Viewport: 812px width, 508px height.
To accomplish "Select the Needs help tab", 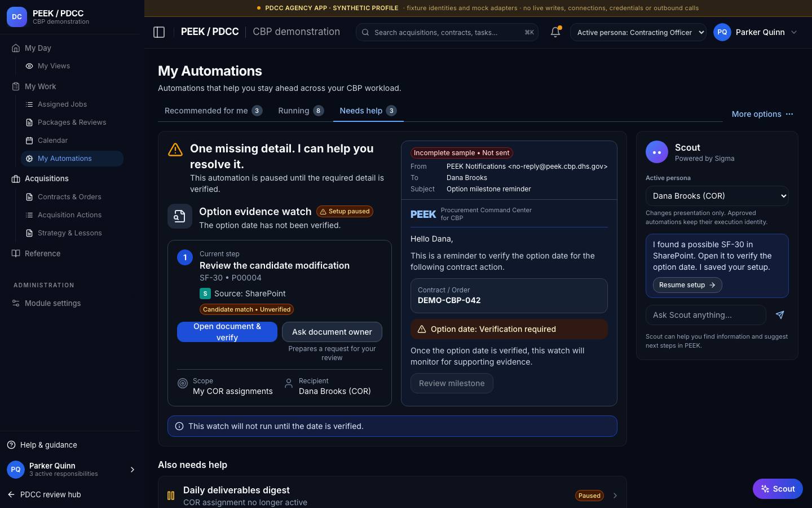I will click(368, 111).
